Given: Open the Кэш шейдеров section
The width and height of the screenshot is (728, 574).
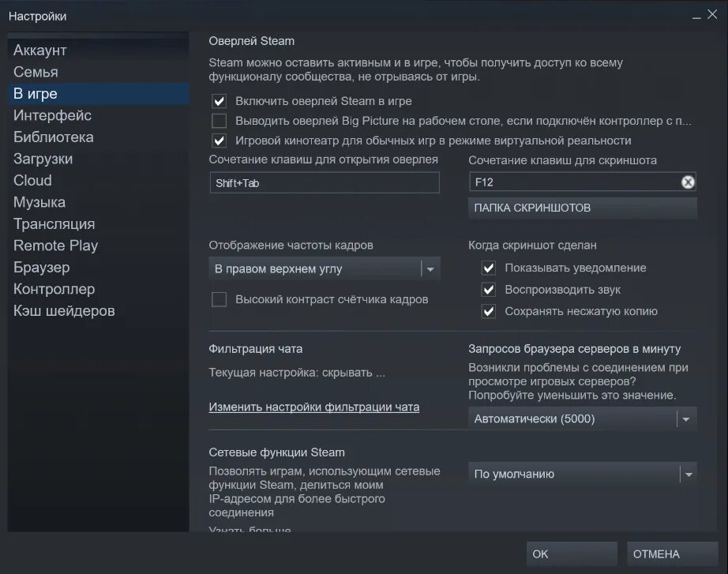Looking at the screenshot, I should pyautogui.click(x=98, y=310).
